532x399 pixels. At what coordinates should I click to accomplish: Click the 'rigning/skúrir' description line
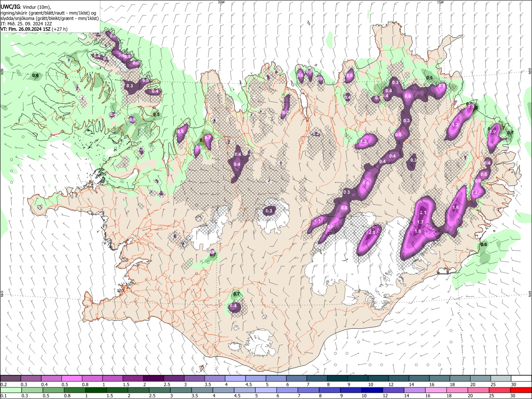point(48,13)
